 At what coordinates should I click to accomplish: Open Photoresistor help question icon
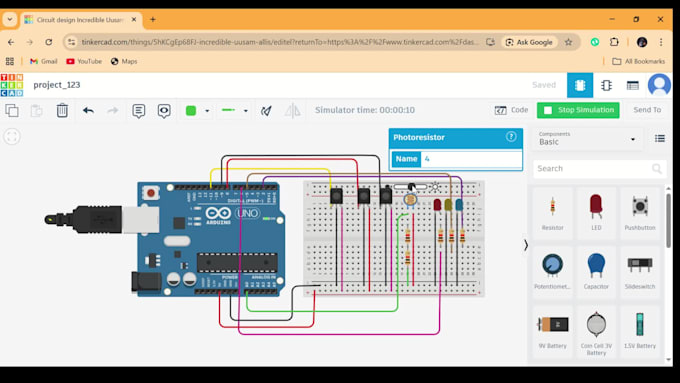point(511,137)
